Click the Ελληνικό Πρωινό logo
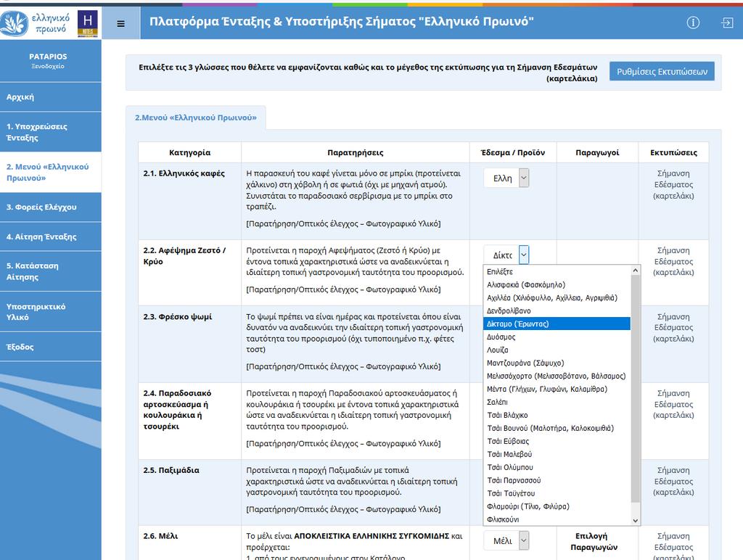Viewport: 743px width, 560px height. [x=36, y=23]
